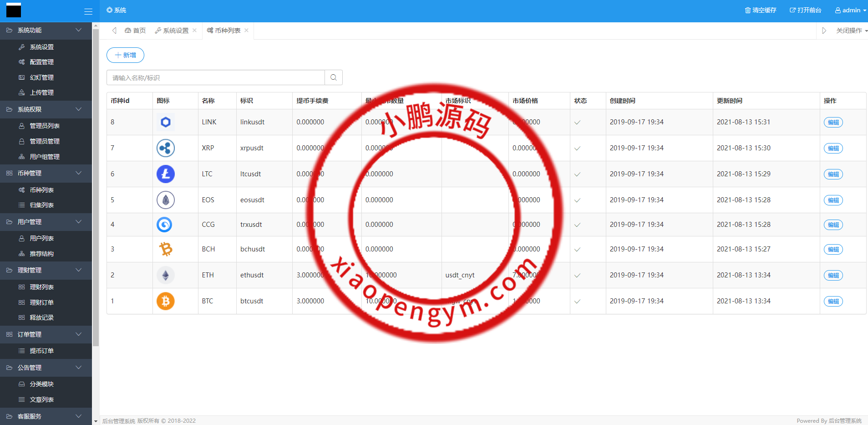
Task: Toggle the status checkmark for BTC row
Action: [x=577, y=302]
